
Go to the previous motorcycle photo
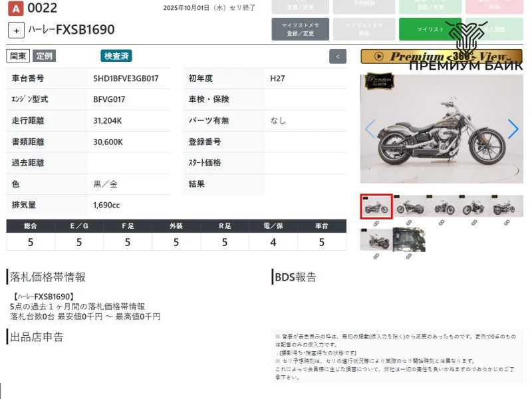coord(370,129)
